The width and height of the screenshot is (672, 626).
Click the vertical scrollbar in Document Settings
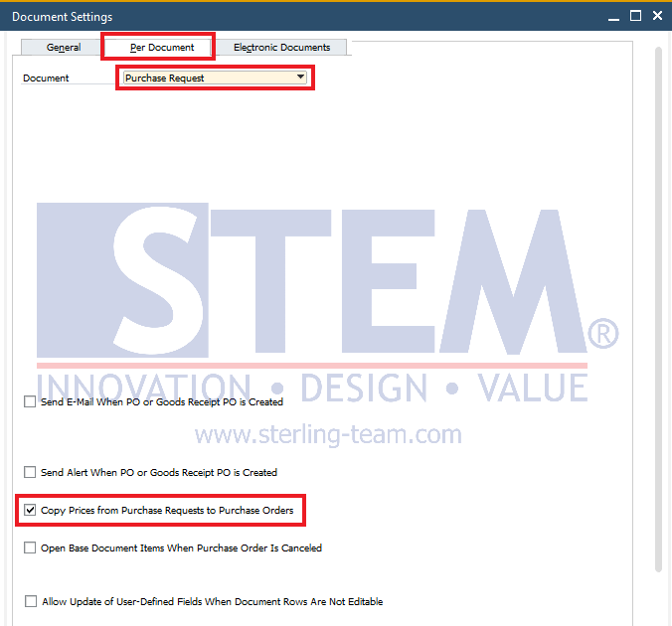click(659, 308)
